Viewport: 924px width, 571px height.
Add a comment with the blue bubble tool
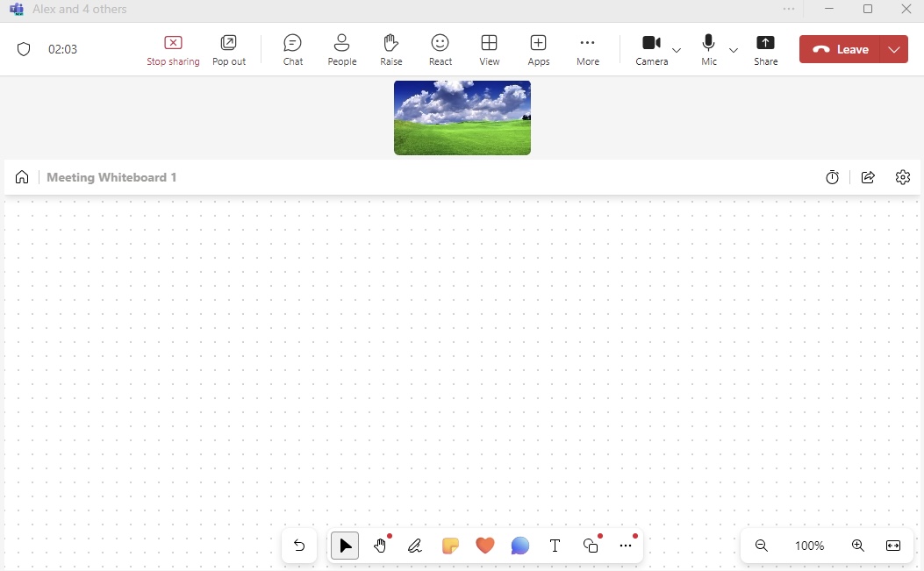tap(519, 546)
